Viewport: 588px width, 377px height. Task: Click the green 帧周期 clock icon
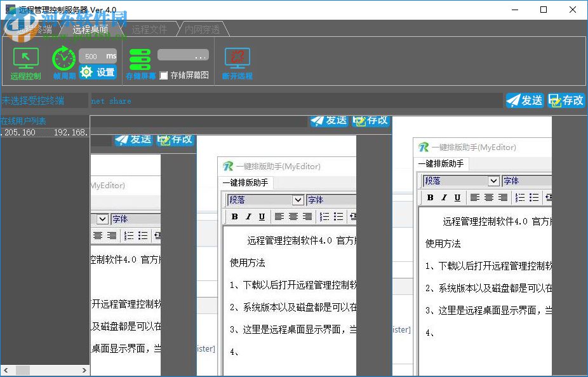click(x=63, y=58)
